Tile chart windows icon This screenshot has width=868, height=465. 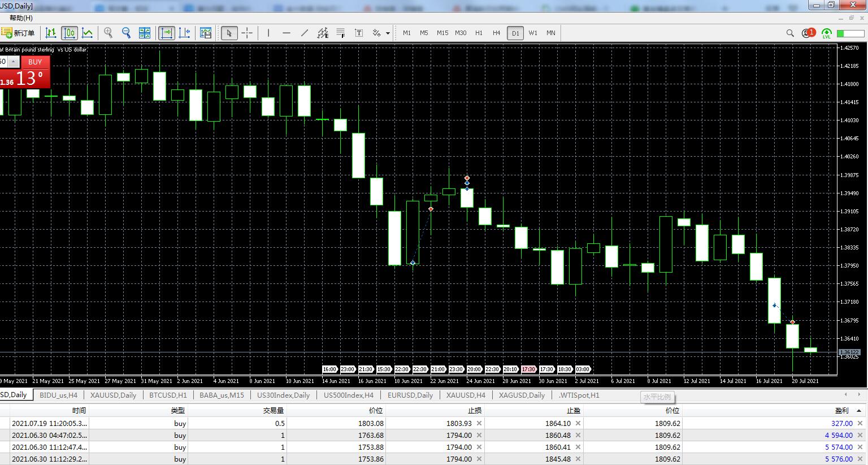[x=145, y=33]
